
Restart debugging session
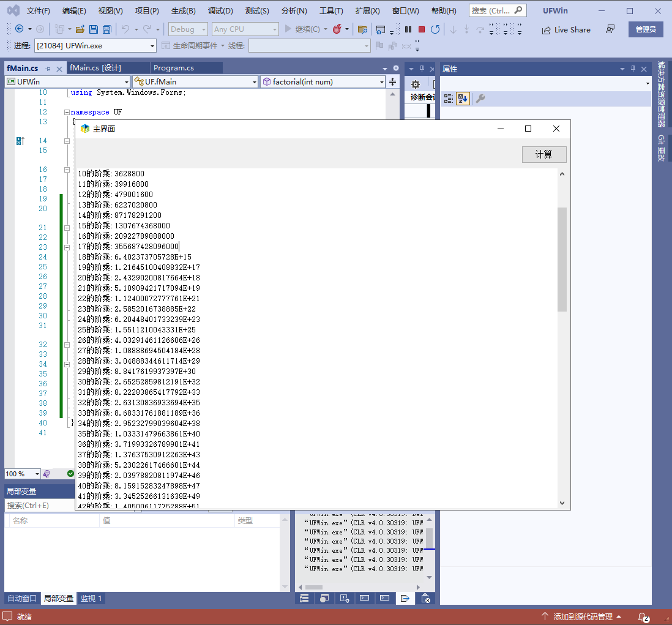point(435,29)
